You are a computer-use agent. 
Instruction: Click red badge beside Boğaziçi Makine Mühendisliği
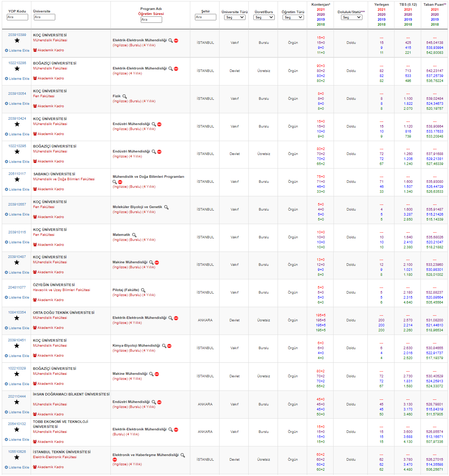click(157, 374)
